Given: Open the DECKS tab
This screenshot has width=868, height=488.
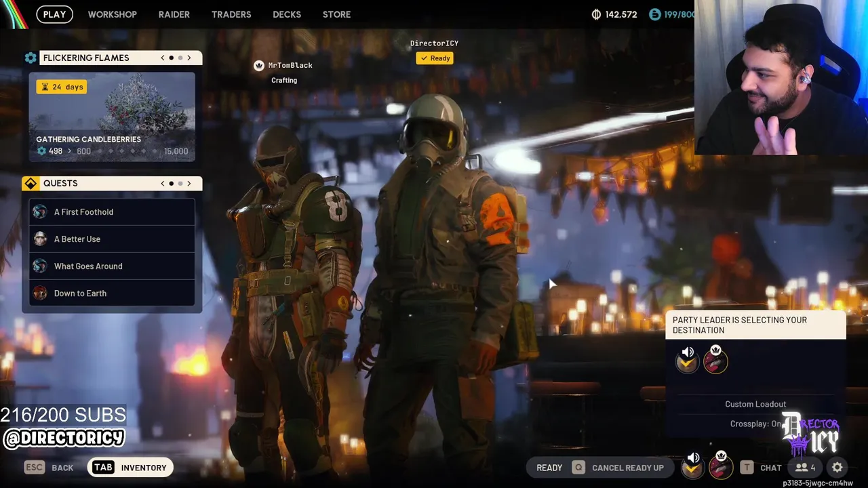Looking at the screenshot, I should 287,14.
